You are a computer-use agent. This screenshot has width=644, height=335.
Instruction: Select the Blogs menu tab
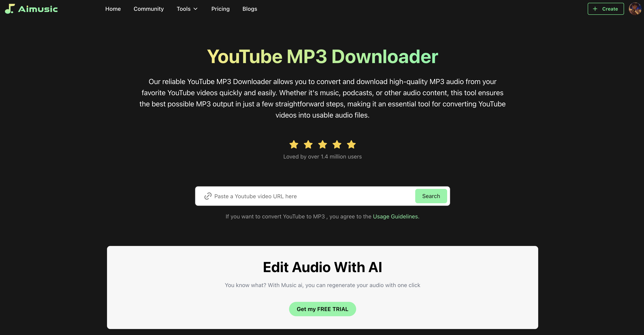click(250, 9)
